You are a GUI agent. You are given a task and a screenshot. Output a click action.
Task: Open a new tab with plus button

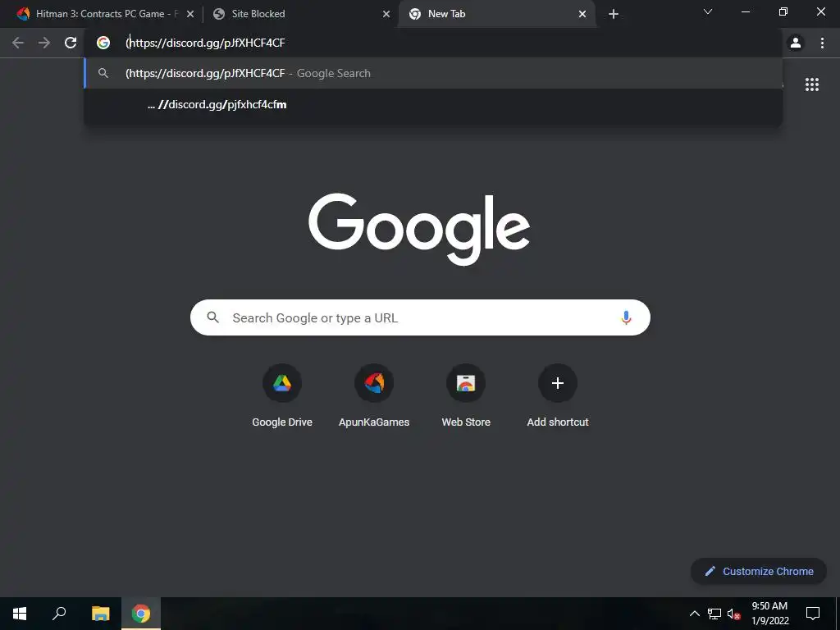click(614, 14)
